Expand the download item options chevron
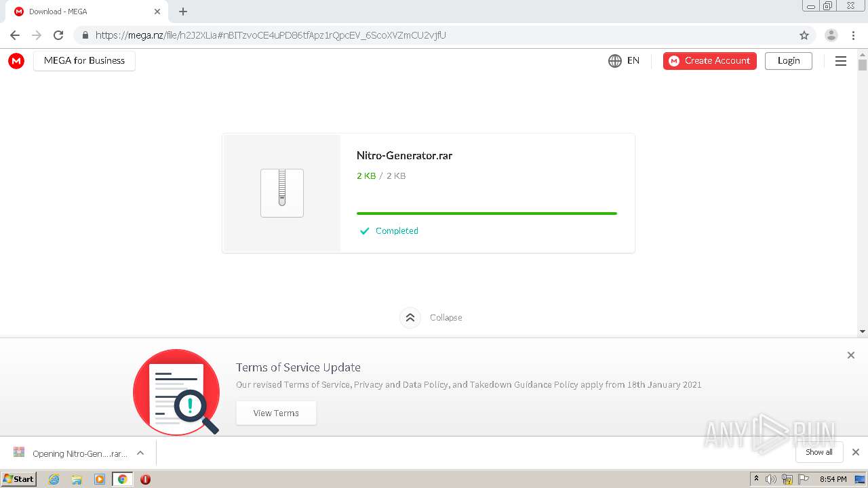This screenshot has width=868, height=488. pyautogui.click(x=140, y=453)
